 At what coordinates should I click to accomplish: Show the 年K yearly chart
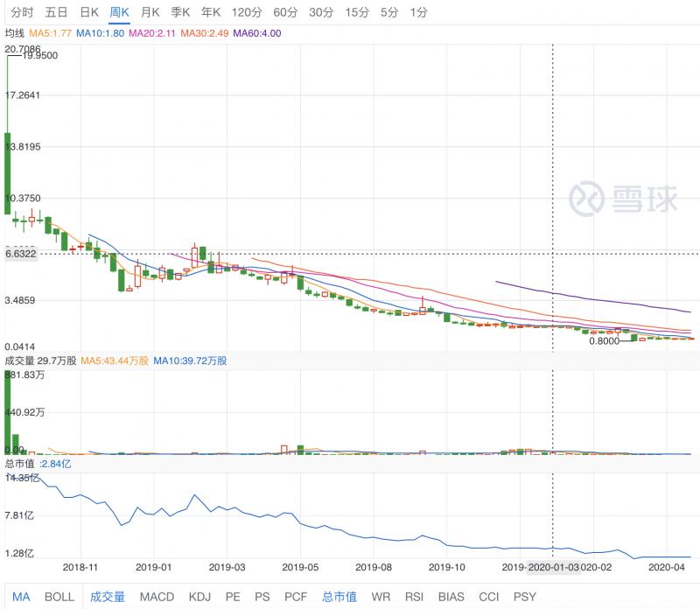click(211, 12)
